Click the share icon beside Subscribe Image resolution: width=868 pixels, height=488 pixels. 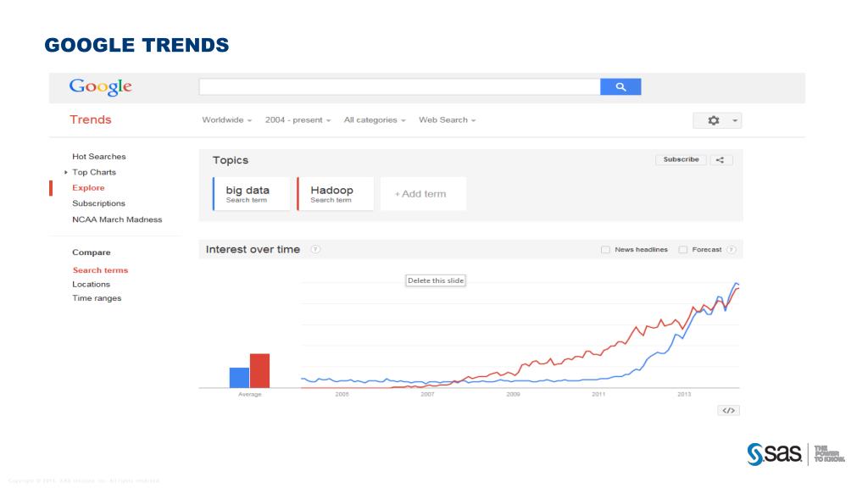(720, 160)
